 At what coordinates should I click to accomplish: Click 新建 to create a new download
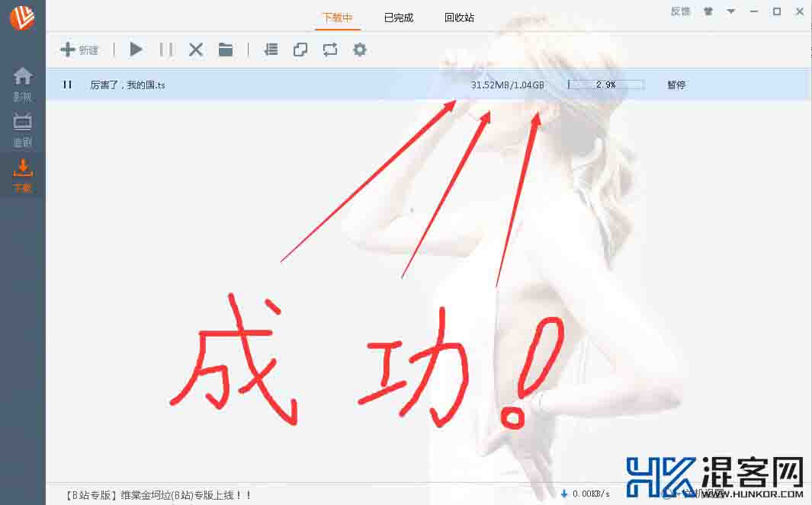pos(79,50)
